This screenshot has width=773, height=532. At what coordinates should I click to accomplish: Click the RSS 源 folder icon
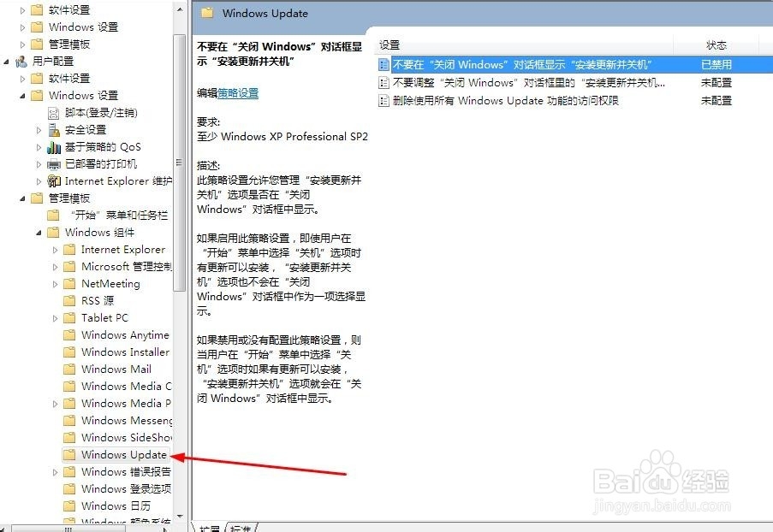69,300
